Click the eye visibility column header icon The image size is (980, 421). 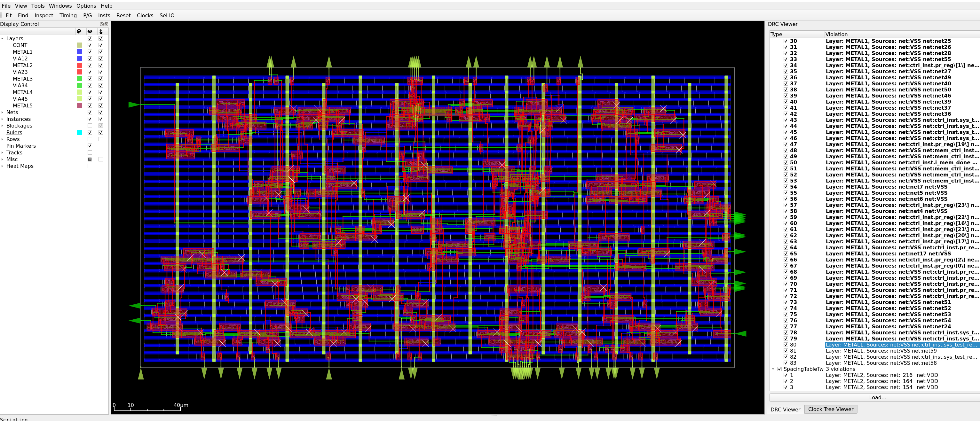click(x=90, y=32)
